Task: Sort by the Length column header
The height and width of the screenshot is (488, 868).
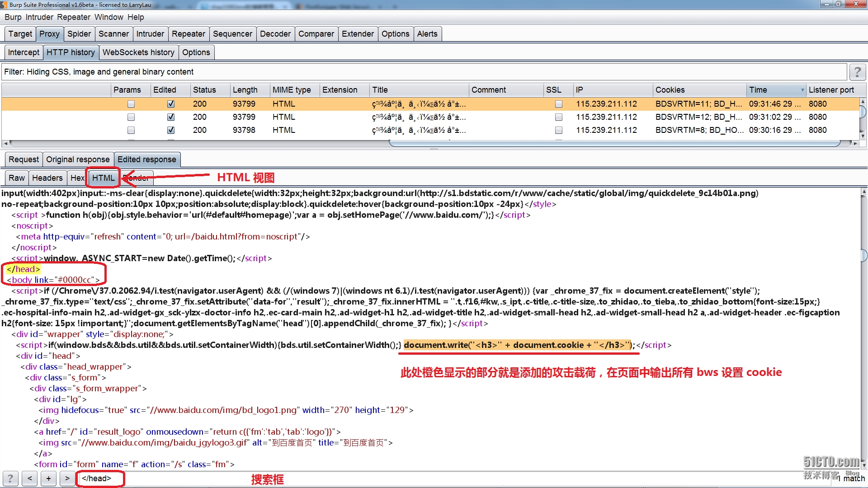Action: click(x=250, y=90)
